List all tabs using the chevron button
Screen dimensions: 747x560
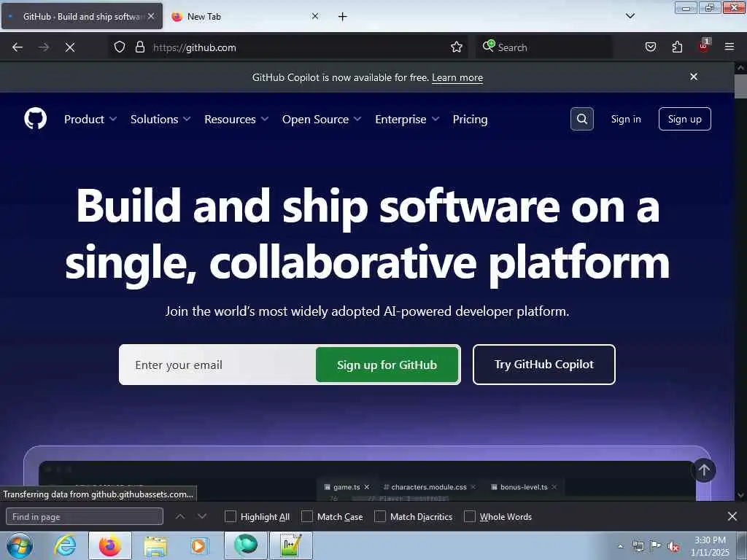[x=630, y=16]
